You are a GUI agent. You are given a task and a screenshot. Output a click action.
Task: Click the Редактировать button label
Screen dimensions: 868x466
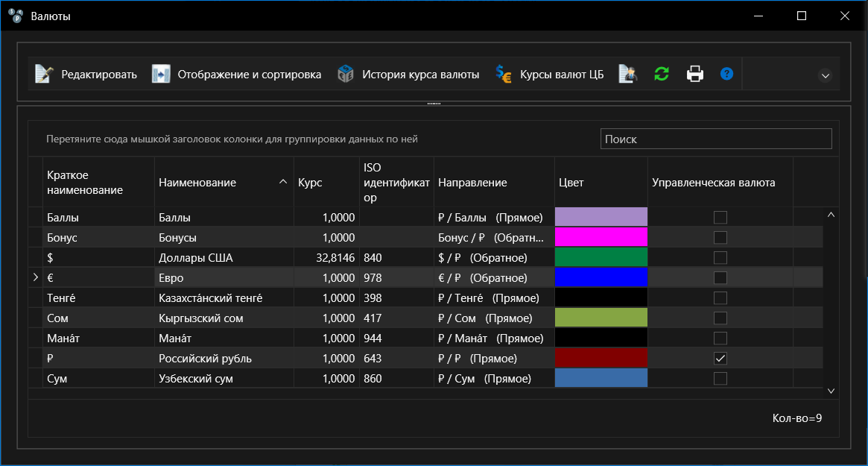(99, 75)
